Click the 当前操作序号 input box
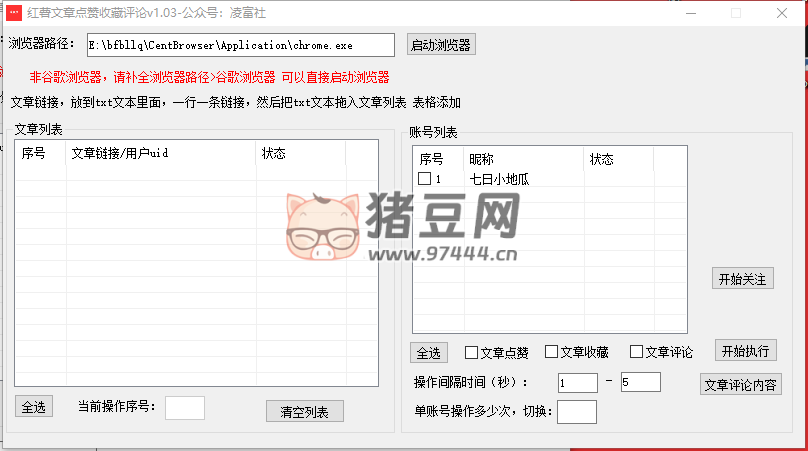Screen dimensions: 808x451 184,407
